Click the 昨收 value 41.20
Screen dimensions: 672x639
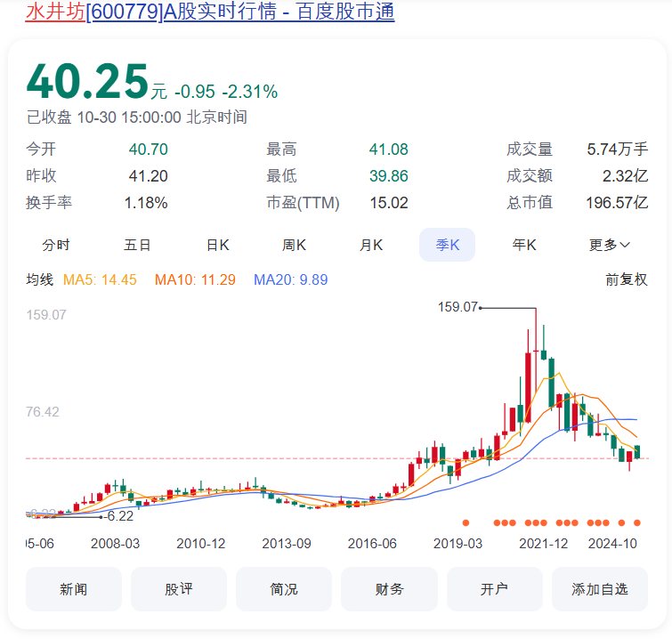tap(149, 175)
